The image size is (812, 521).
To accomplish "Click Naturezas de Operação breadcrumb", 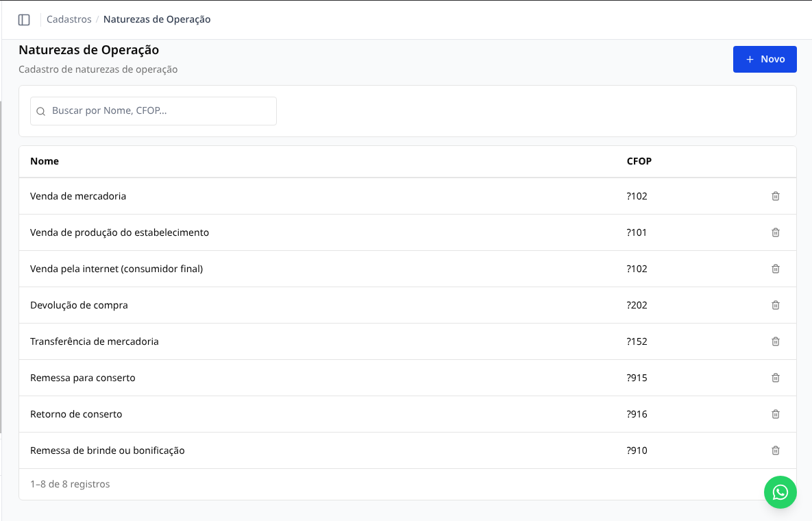I will (157, 19).
